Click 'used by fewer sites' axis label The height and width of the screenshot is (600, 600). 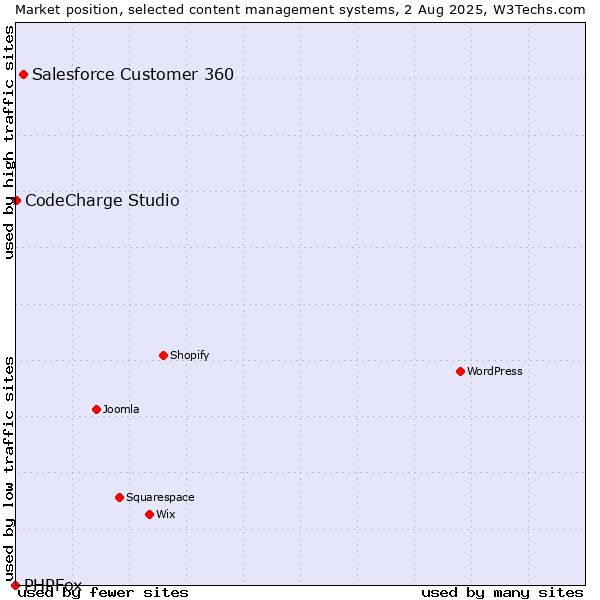point(103,593)
